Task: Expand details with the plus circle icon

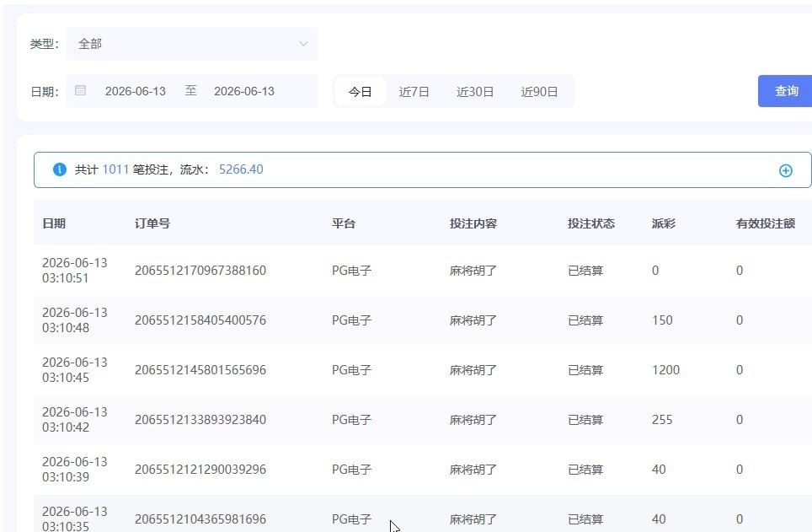Action: (x=786, y=170)
